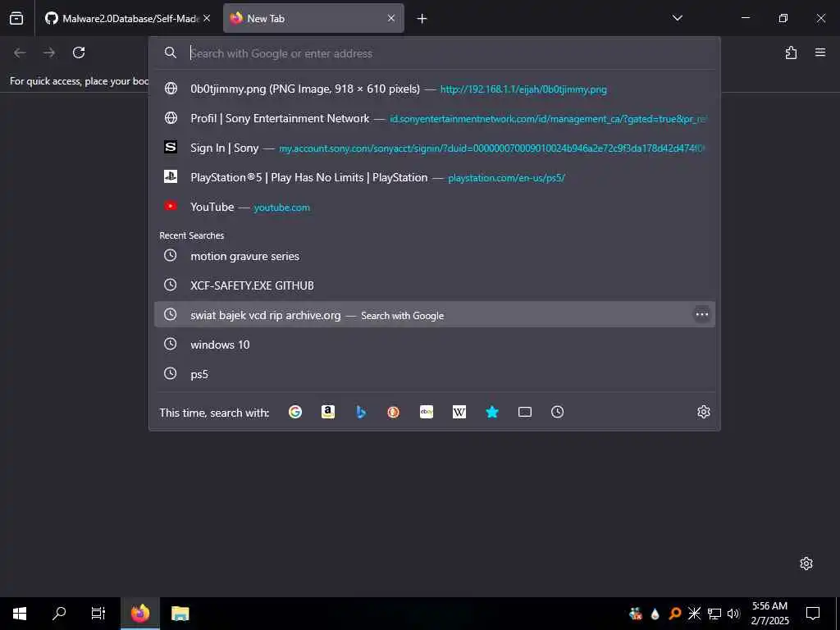Search this time with Amazon
This screenshot has height=630, width=840.
click(x=328, y=412)
